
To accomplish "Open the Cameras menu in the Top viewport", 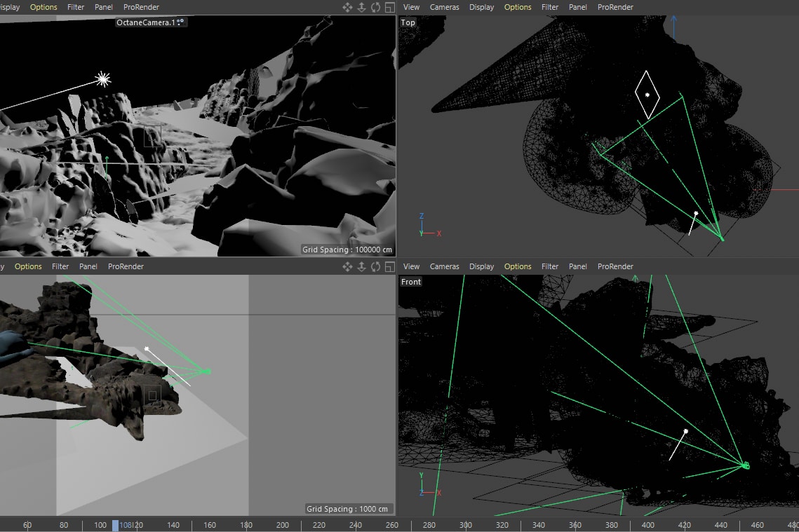I will (444, 7).
